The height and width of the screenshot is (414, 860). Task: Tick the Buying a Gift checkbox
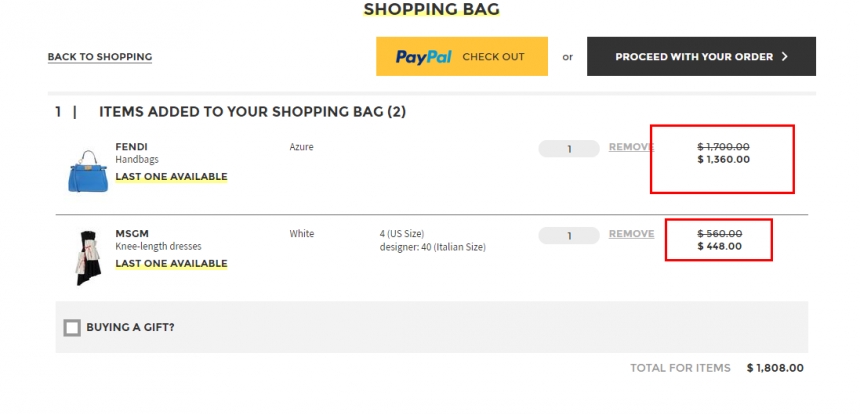point(72,328)
